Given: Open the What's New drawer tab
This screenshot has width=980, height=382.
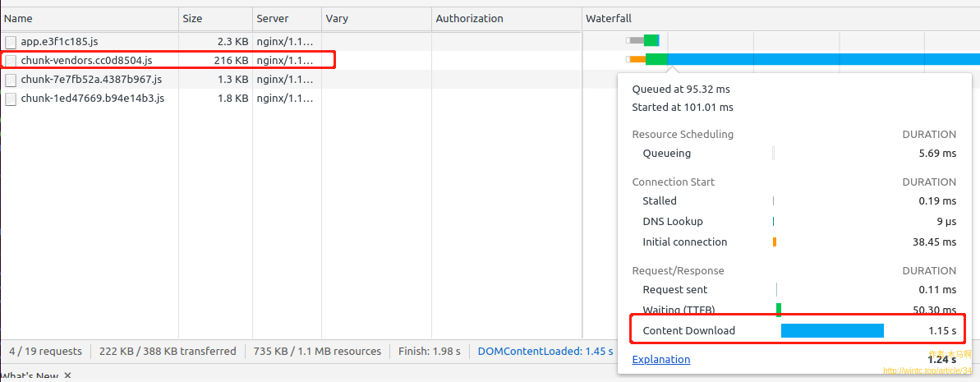Looking at the screenshot, I should (30, 376).
